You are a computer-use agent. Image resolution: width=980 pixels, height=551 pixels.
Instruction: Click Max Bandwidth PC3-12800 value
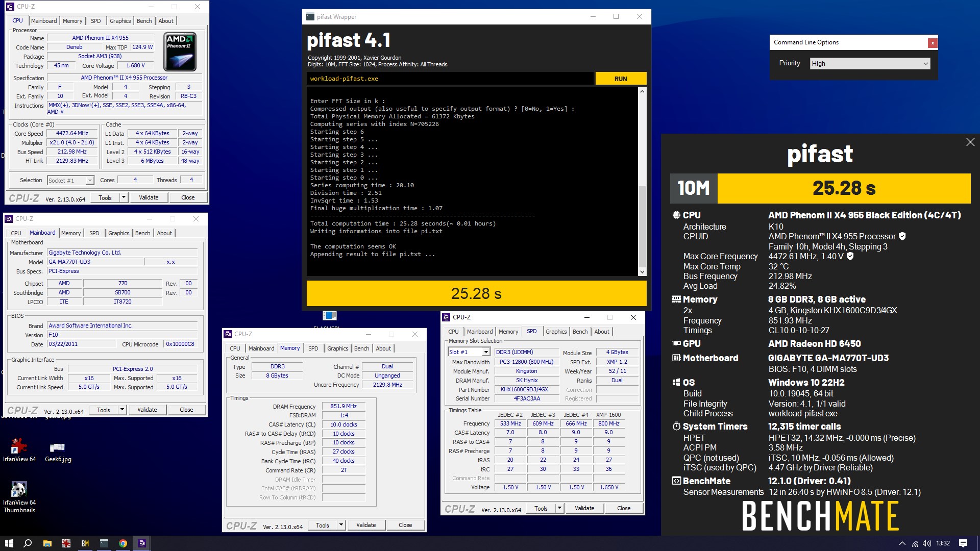[527, 362]
